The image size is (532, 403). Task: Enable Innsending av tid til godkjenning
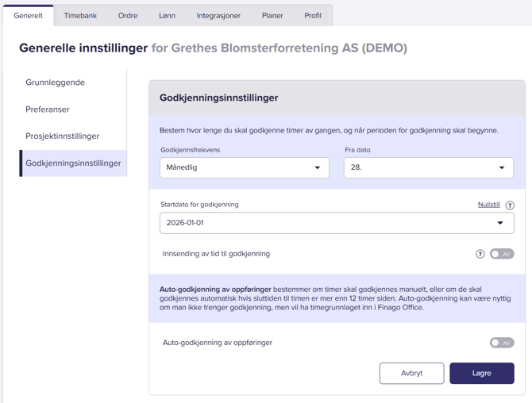point(501,254)
